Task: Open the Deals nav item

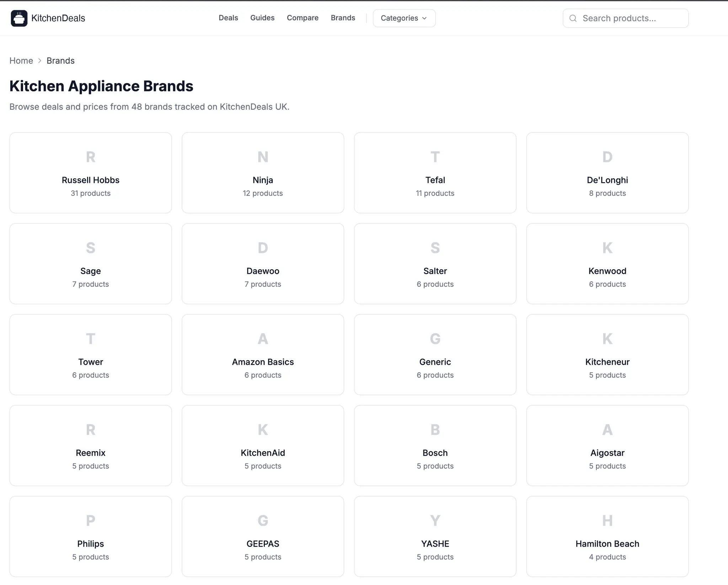Action: [228, 18]
